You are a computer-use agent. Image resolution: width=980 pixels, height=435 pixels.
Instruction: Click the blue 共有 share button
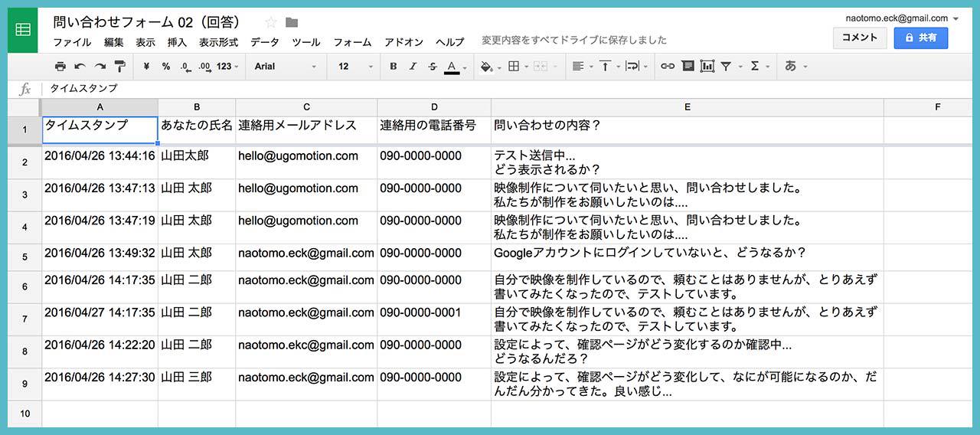[921, 38]
